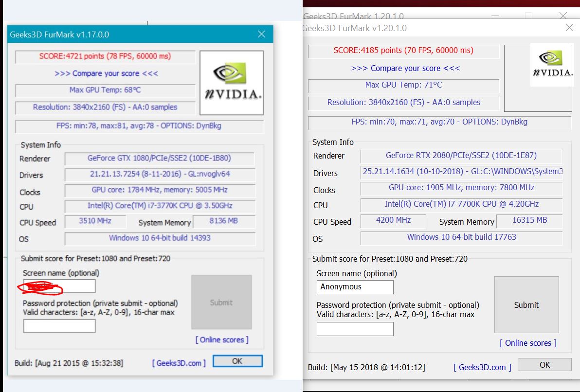Click the 4200 MHz CPU speed value

pyautogui.click(x=393, y=220)
